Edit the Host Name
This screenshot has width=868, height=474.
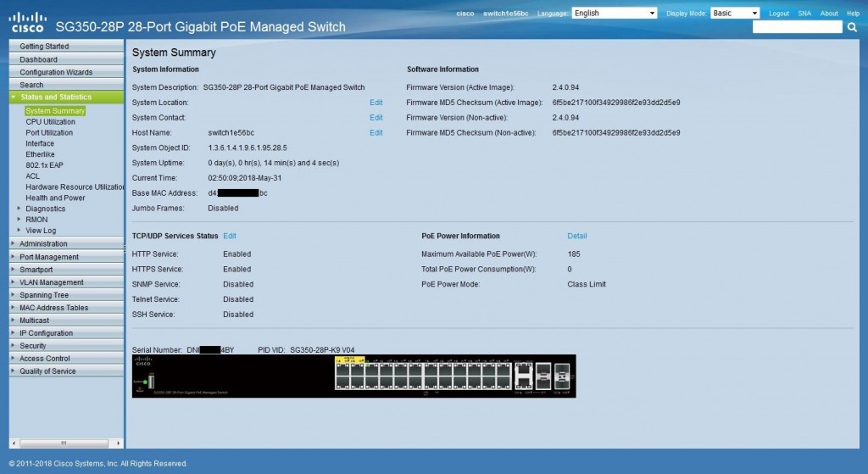(376, 132)
